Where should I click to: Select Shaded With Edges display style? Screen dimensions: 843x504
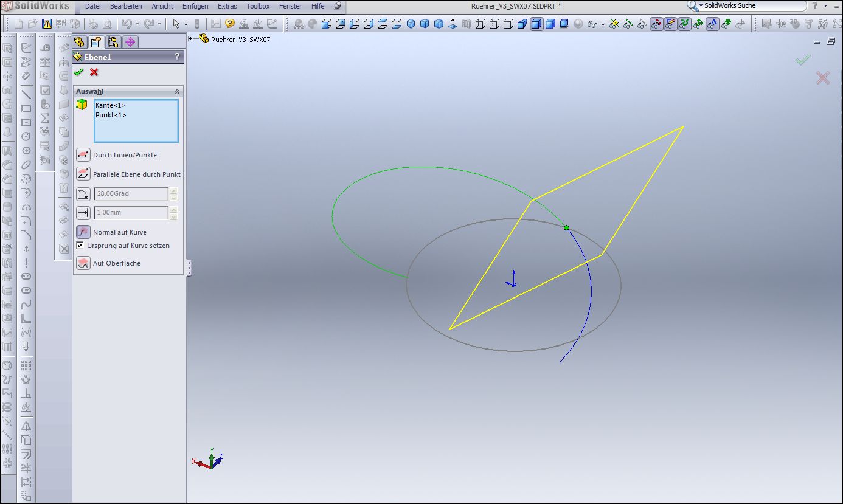(x=536, y=24)
